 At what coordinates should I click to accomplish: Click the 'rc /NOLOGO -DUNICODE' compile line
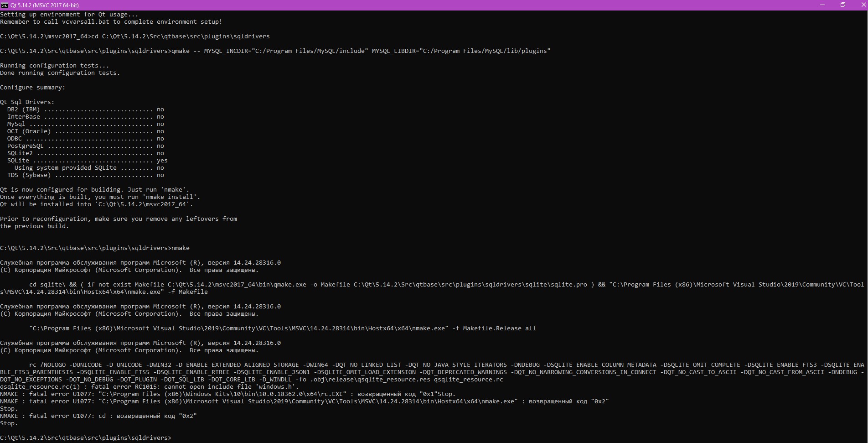[432, 372]
